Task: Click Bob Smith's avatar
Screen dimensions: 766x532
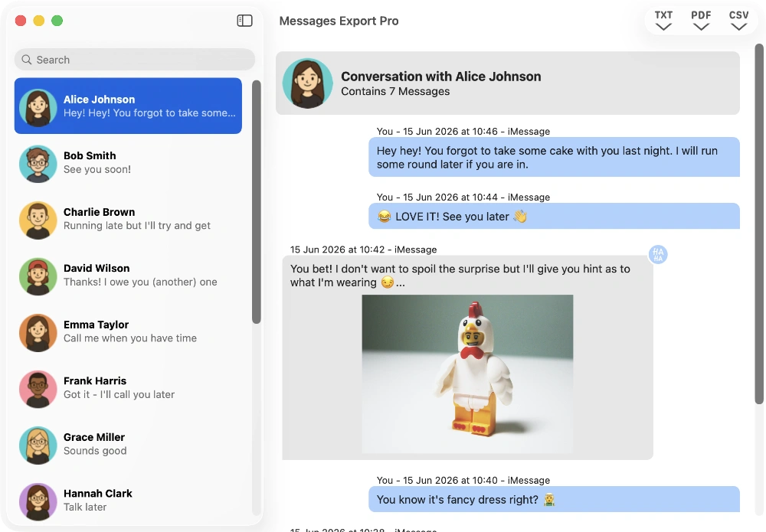Action: point(38,164)
